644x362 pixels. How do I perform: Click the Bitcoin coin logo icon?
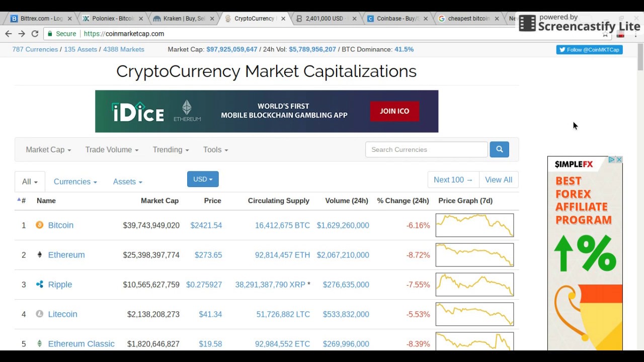tap(39, 225)
